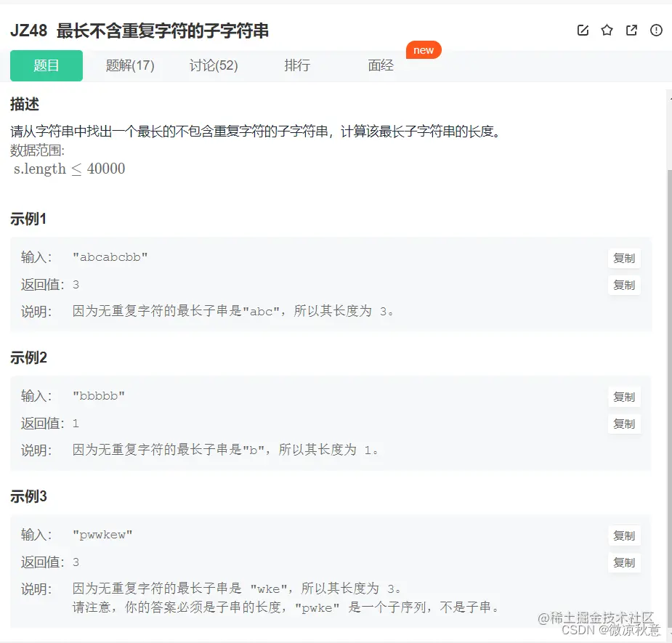This screenshot has width=672, height=643.
Task: Copy return value 1 of 示例2
Action: point(623,424)
